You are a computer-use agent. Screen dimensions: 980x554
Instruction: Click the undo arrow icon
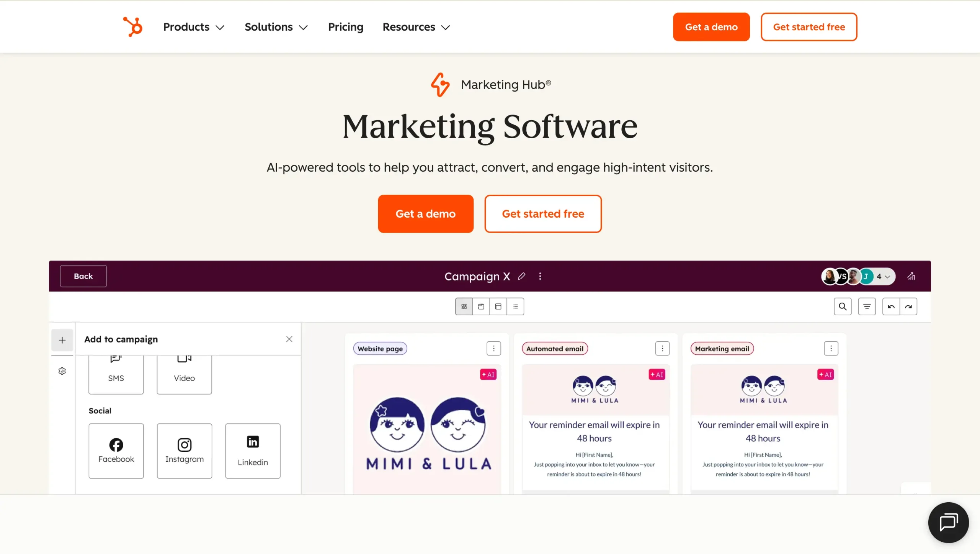[x=891, y=307]
